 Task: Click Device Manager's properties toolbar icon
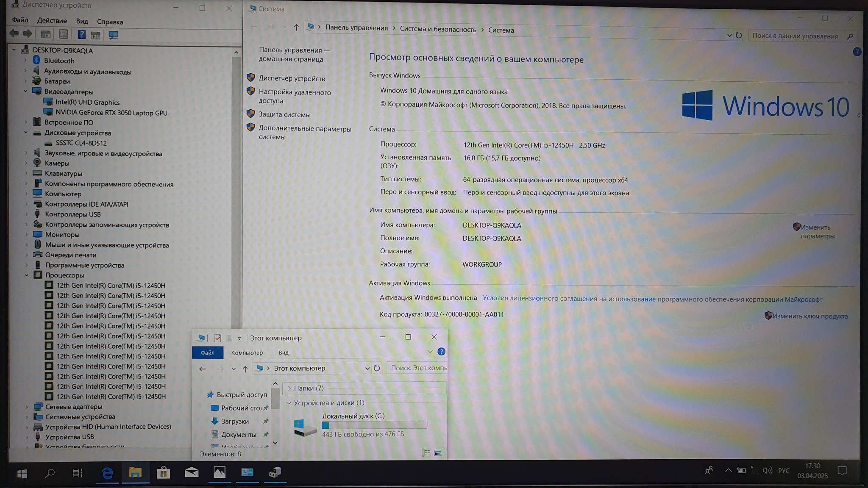tap(64, 35)
